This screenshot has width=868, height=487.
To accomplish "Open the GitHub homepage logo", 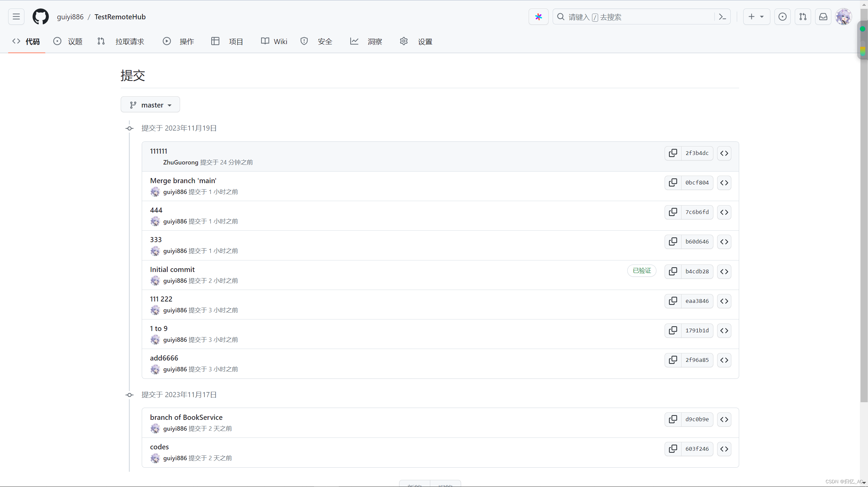I will pyautogui.click(x=41, y=17).
